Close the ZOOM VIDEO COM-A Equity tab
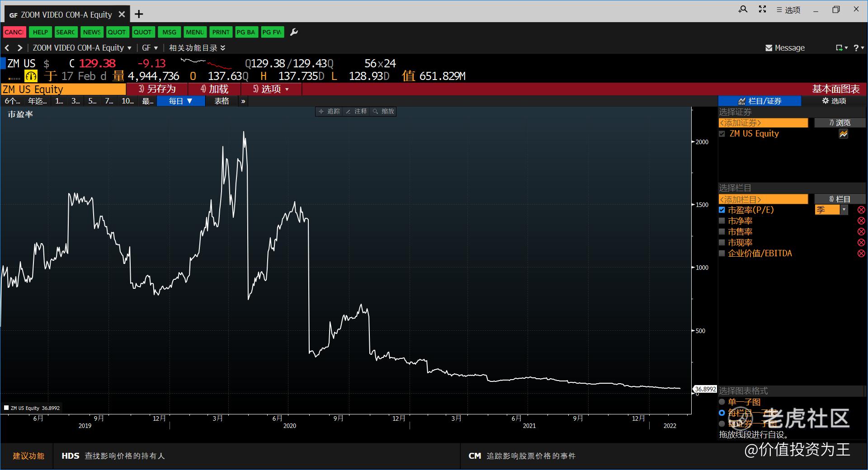Image resolution: width=868 pixels, height=470 pixels. (122, 14)
